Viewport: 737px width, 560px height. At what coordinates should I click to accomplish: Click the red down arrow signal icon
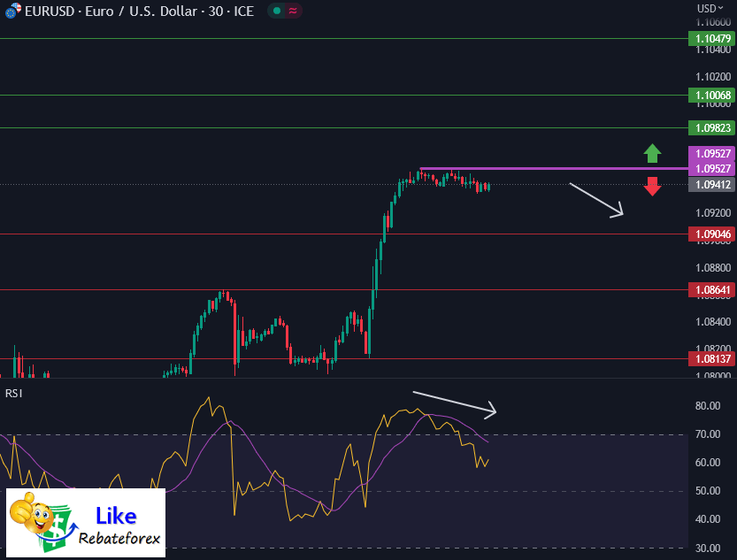pos(652,187)
